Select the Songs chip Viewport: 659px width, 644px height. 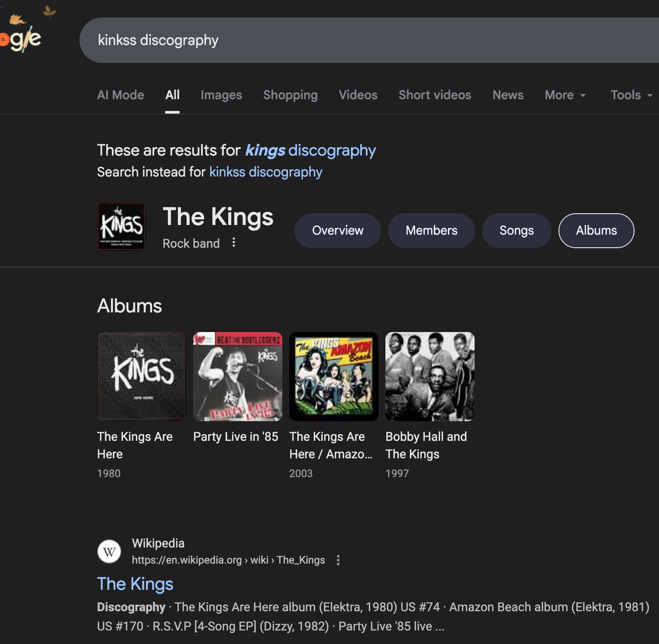tap(517, 231)
